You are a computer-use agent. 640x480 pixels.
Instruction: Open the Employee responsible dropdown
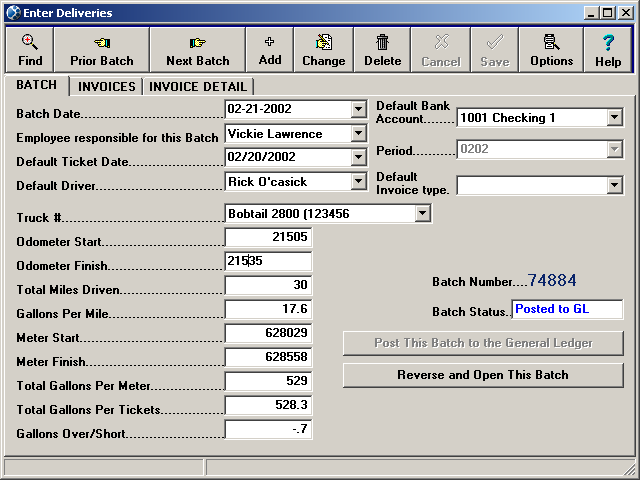[359, 133]
